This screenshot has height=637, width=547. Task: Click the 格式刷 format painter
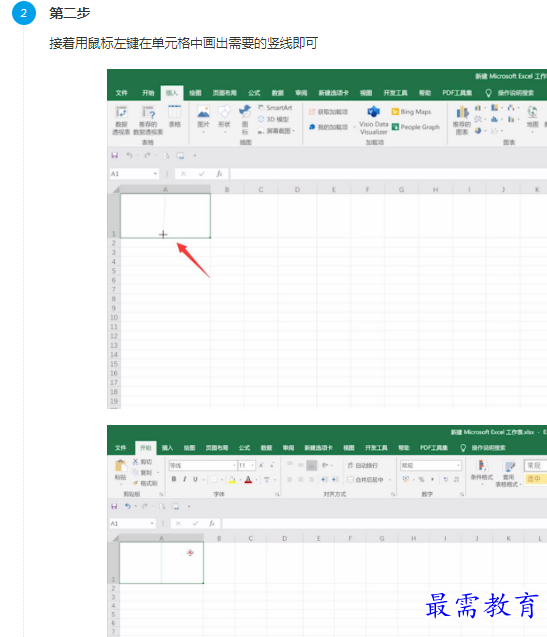[x=145, y=483]
